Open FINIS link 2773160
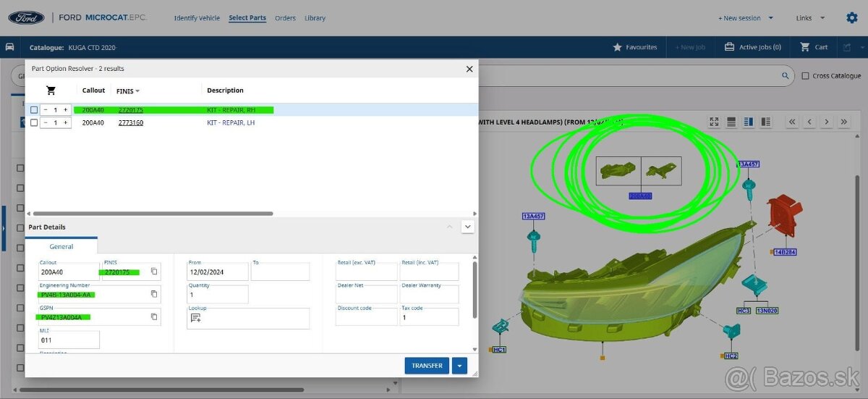The width and height of the screenshot is (868, 399). tap(131, 123)
